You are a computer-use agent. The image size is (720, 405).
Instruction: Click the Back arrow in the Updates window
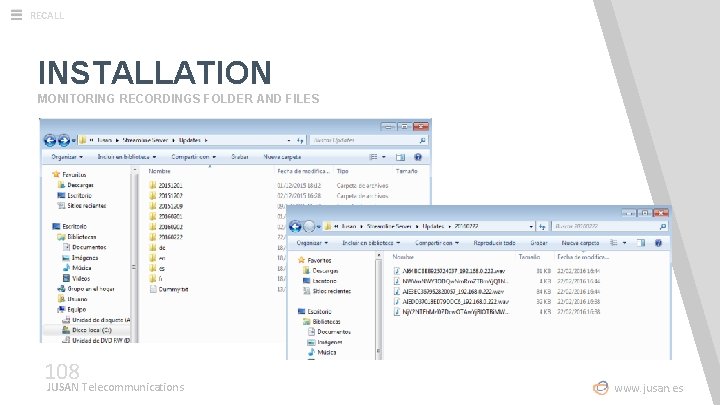[50, 140]
